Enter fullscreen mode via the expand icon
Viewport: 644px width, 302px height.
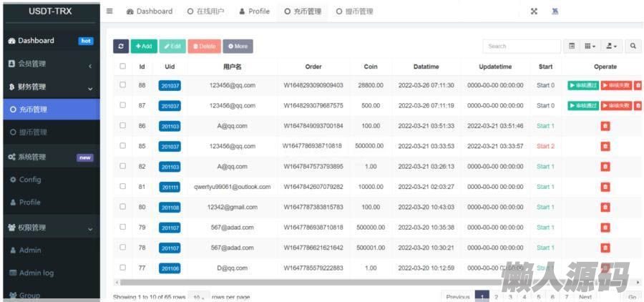(x=534, y=11)
